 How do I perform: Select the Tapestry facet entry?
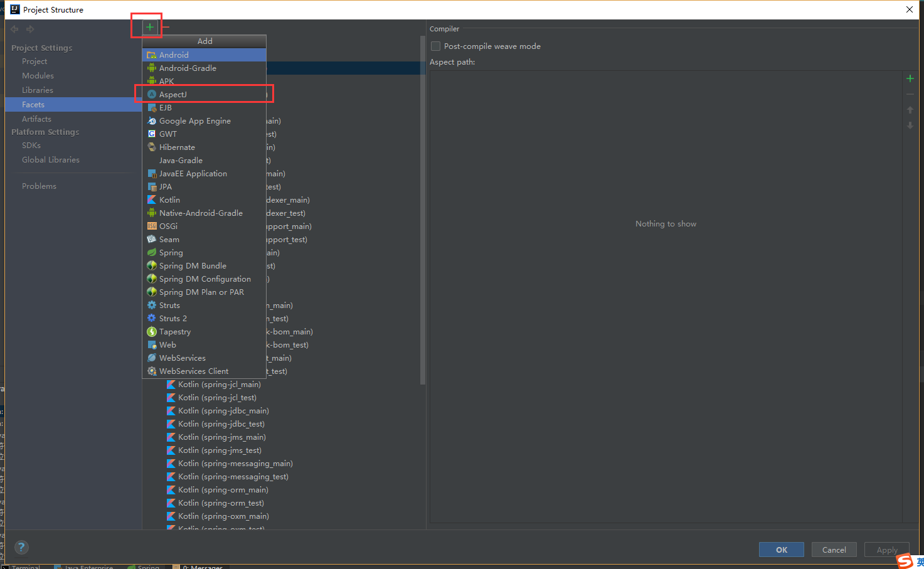pyautogui.click(x=204, y=332)
